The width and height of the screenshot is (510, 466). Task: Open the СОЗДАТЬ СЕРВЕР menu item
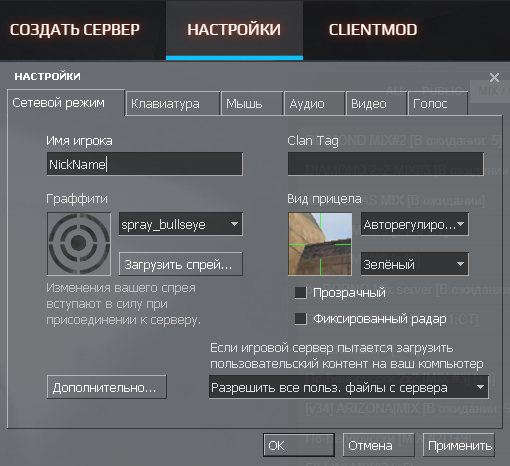pyautogui.click(x=75, y=30)
